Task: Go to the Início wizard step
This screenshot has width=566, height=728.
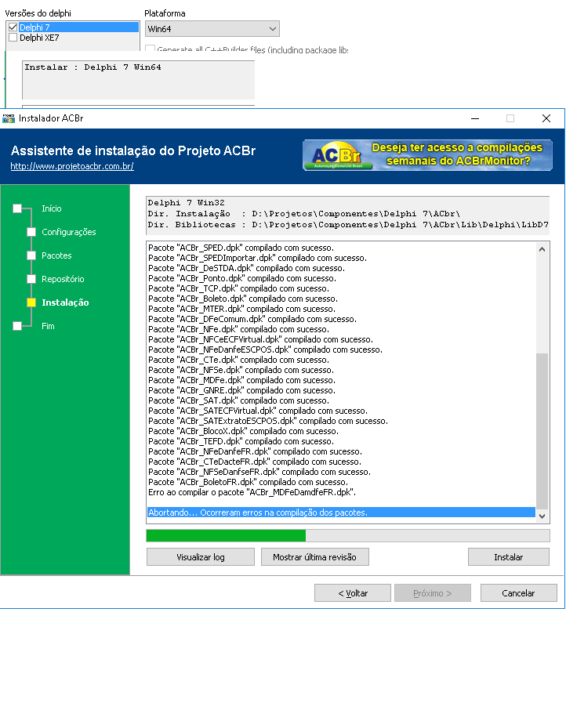Action: (52, 208)
